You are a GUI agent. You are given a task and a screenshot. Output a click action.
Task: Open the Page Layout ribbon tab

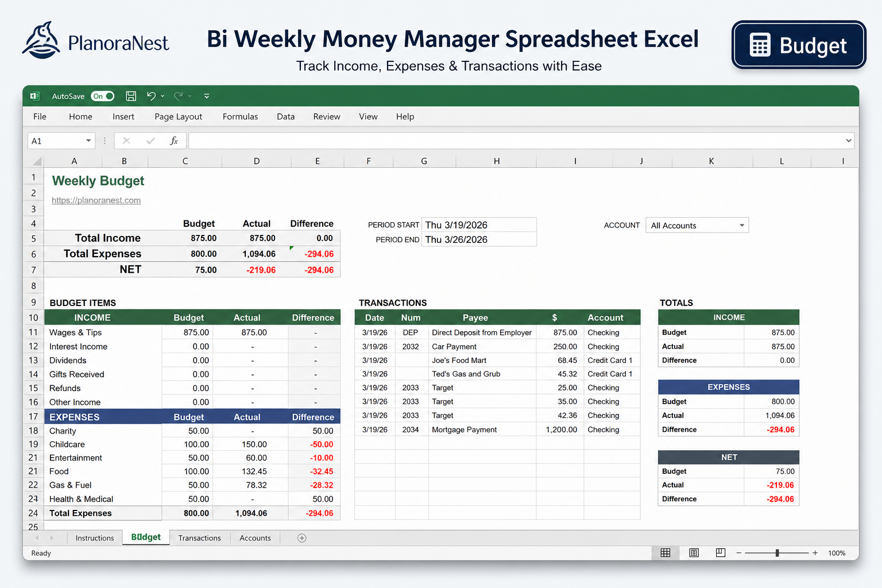178,117
